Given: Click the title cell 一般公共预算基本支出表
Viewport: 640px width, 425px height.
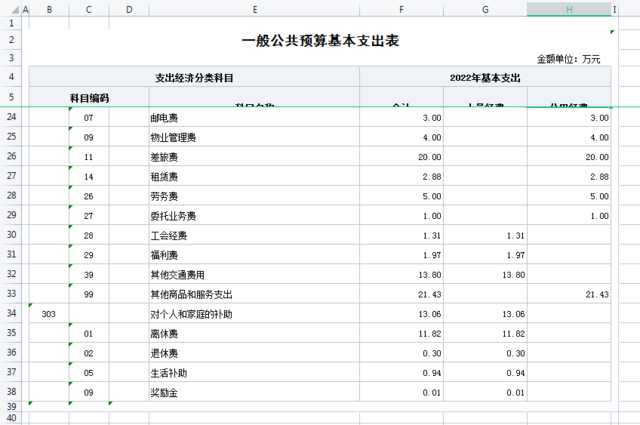Looking at the screenshot, I should click(x=320, y=40).
